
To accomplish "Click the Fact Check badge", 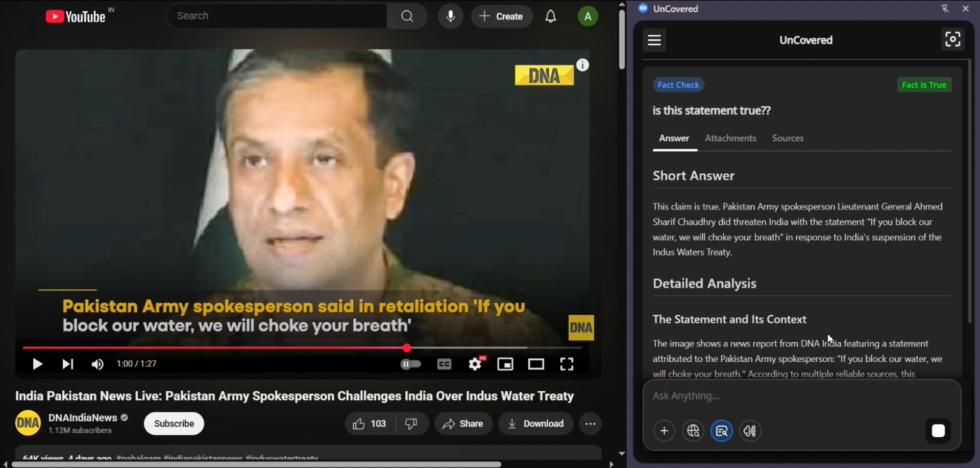I will pos(678,85).
